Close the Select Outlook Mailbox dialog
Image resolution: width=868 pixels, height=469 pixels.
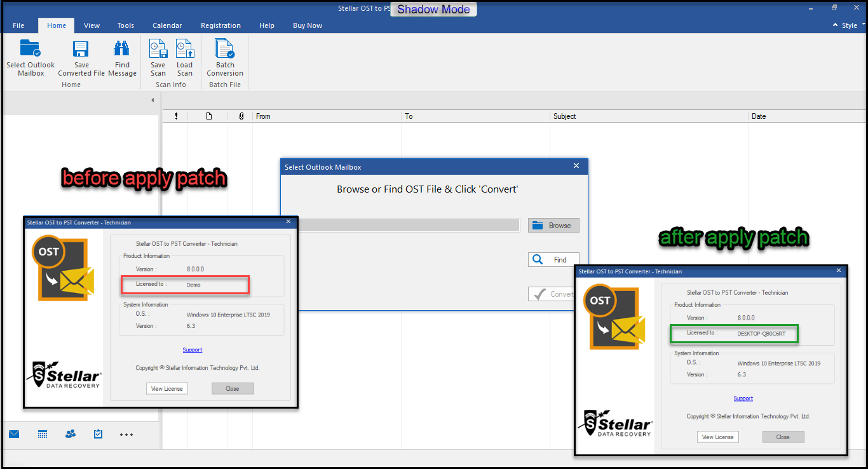point(576,166)
